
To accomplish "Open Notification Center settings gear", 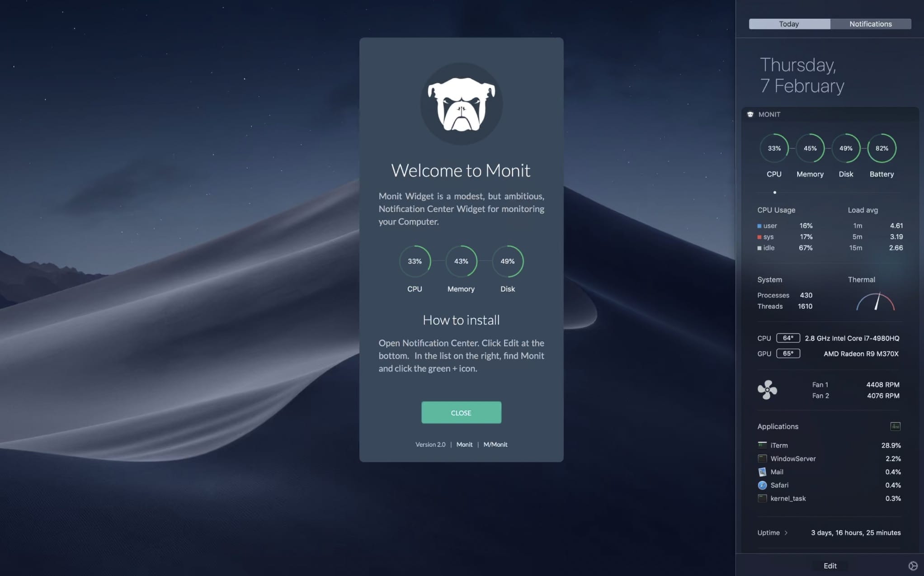I will pos(913,566).
